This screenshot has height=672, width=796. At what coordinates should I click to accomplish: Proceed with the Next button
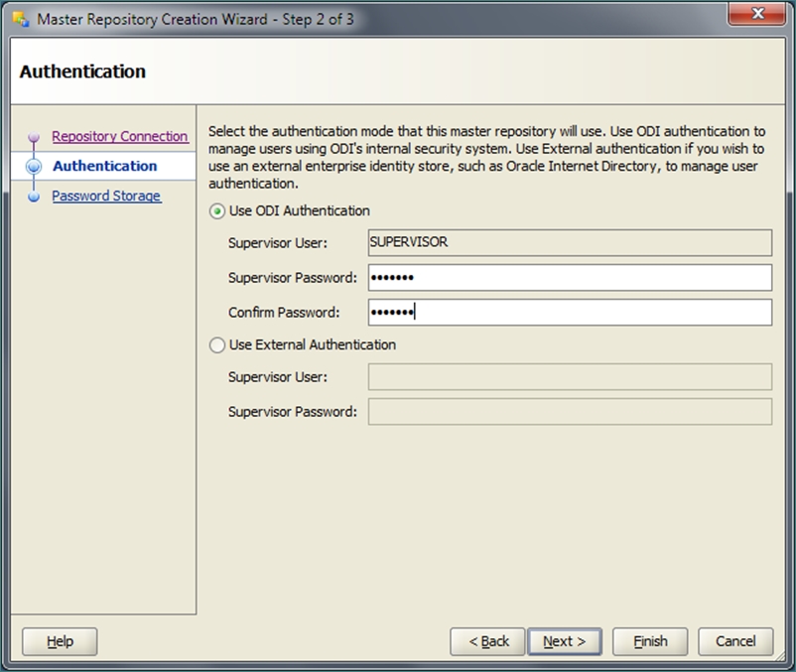click(565, 641)
